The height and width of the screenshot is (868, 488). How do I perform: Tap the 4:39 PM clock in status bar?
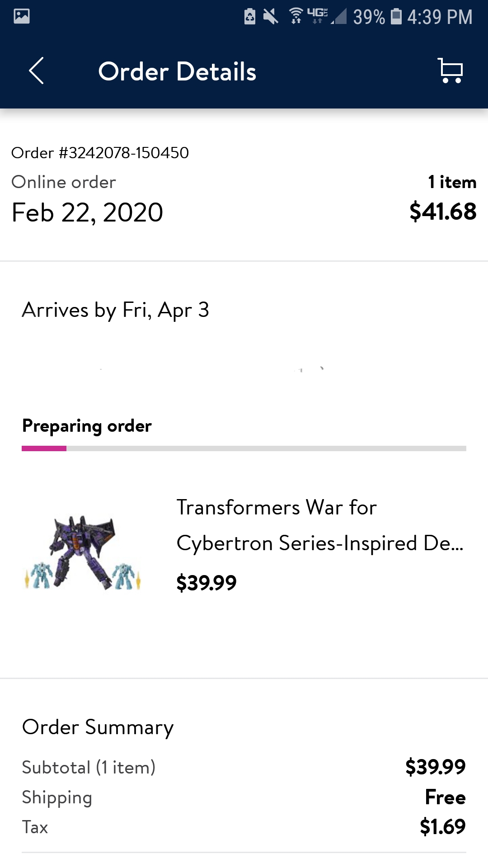440,17
